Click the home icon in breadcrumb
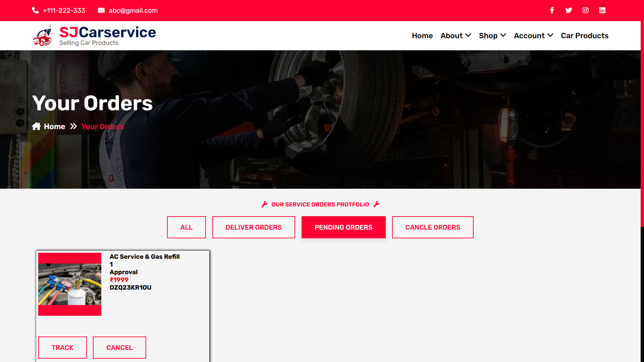This screenshot has width=644, height=362. [36, 126]
